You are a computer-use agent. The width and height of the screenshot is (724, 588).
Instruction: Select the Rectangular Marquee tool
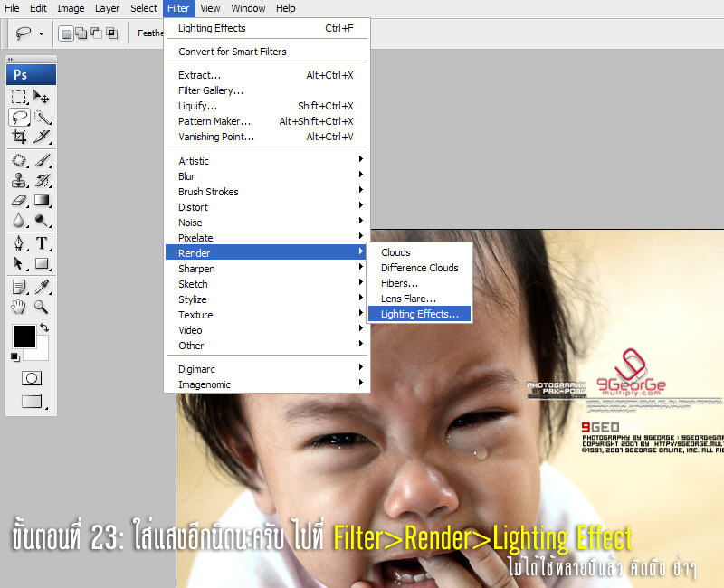click(18, 97)
